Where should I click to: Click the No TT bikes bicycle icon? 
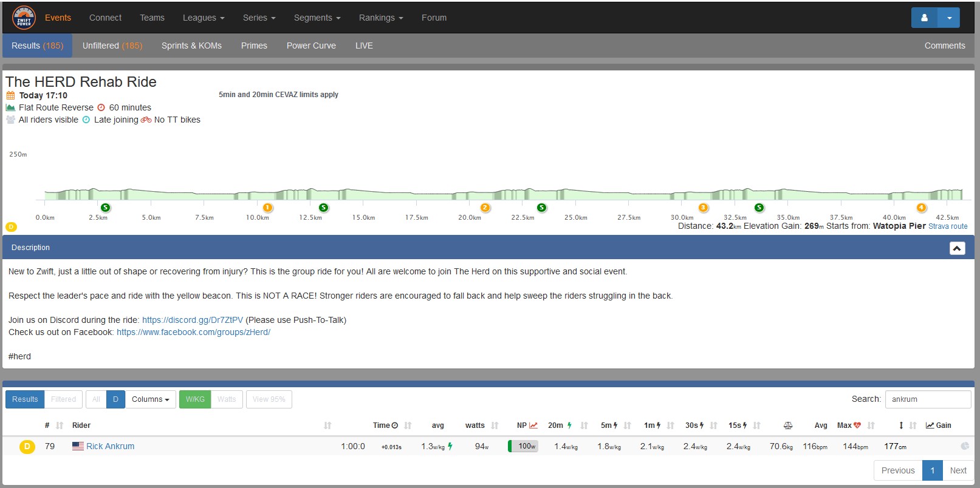[x=146, y=120]
